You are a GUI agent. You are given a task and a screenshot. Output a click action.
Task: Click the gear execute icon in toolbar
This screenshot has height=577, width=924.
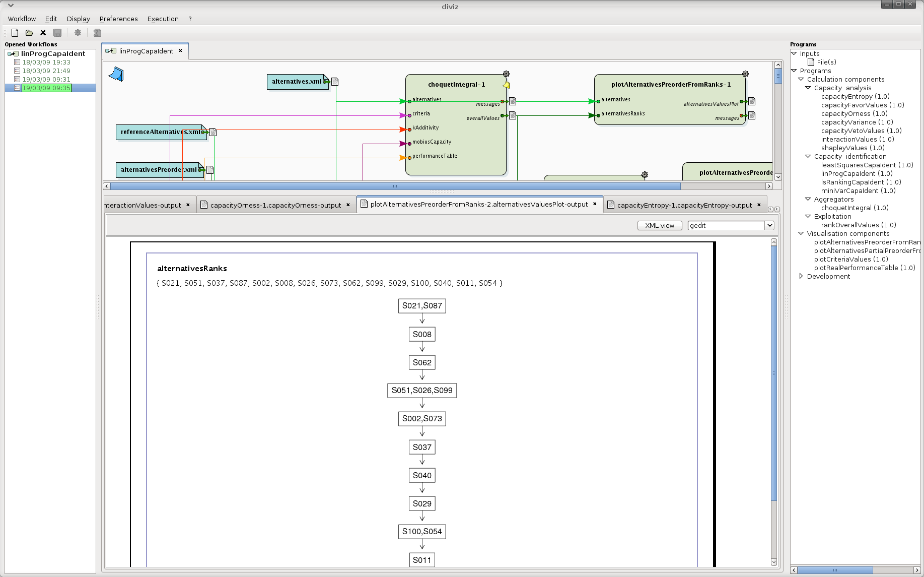78,33
